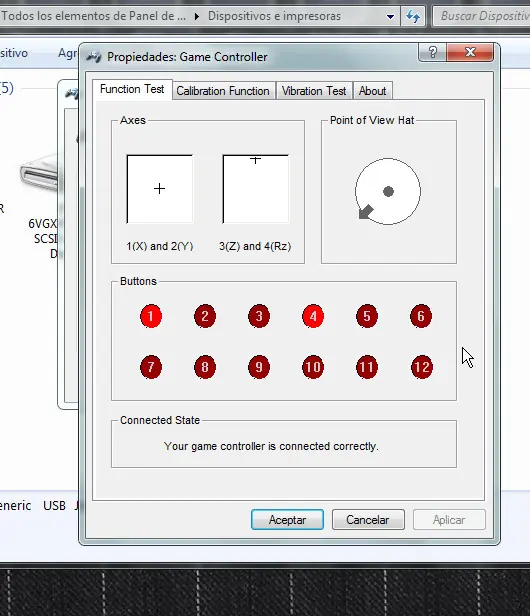Viewport: 530px width, 616px height.
Task: Click button indicator 3
Action: [259, 316]
